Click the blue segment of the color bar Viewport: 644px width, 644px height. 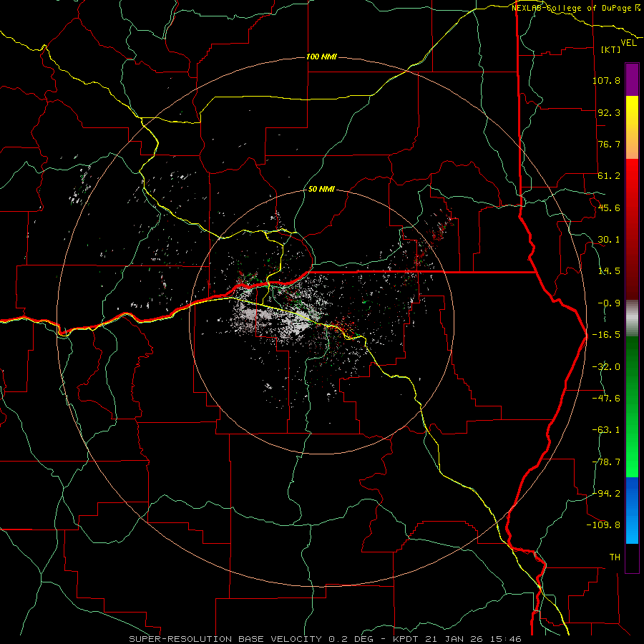[x=632, y=510]
